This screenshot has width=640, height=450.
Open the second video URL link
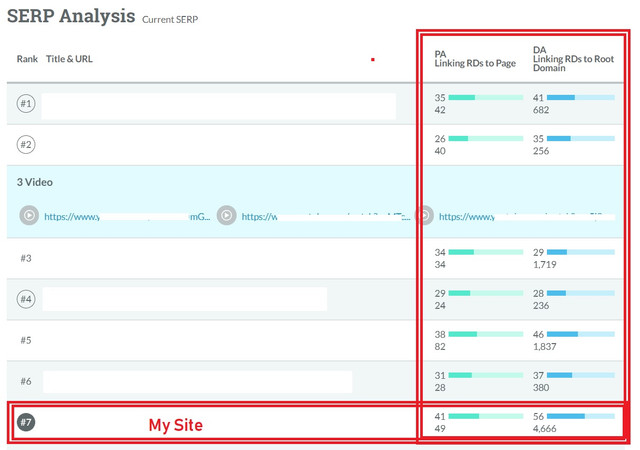pos(326,217)
